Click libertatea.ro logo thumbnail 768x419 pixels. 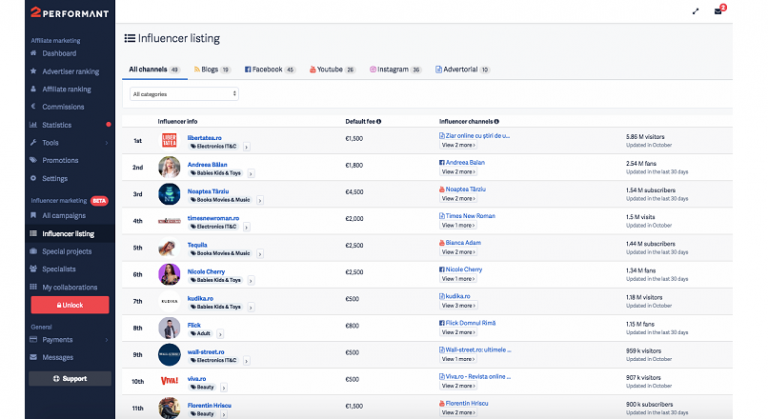[x=169, y=141]
